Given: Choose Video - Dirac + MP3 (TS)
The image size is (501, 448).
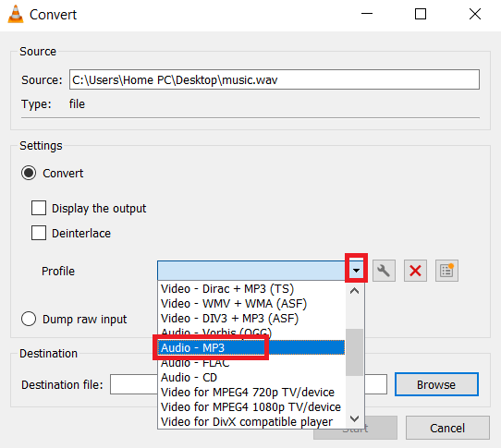Looking at the screenshot, I should 251,289.
